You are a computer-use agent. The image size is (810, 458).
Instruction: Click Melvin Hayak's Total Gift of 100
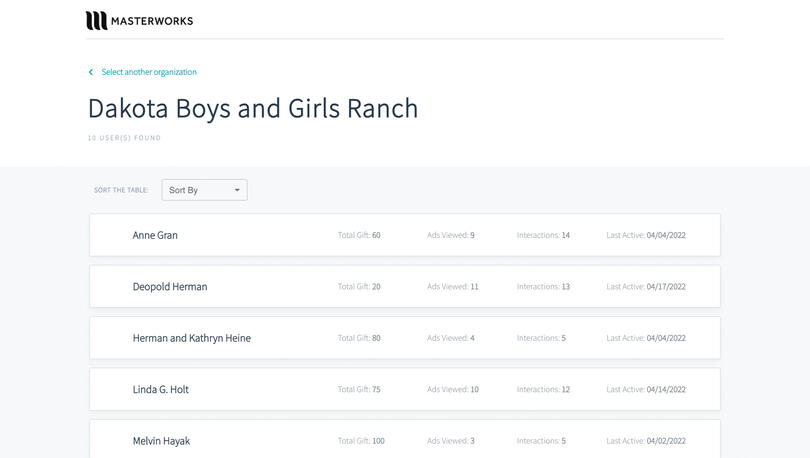(378, 441)
